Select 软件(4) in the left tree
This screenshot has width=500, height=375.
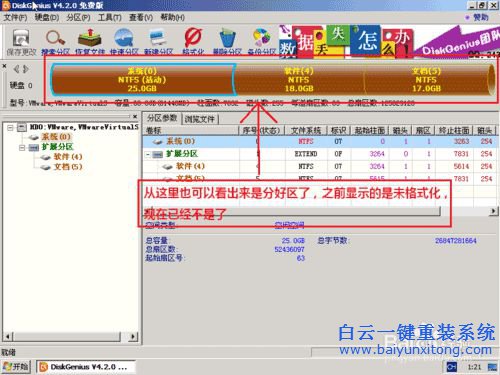click(x=68, y=157)
